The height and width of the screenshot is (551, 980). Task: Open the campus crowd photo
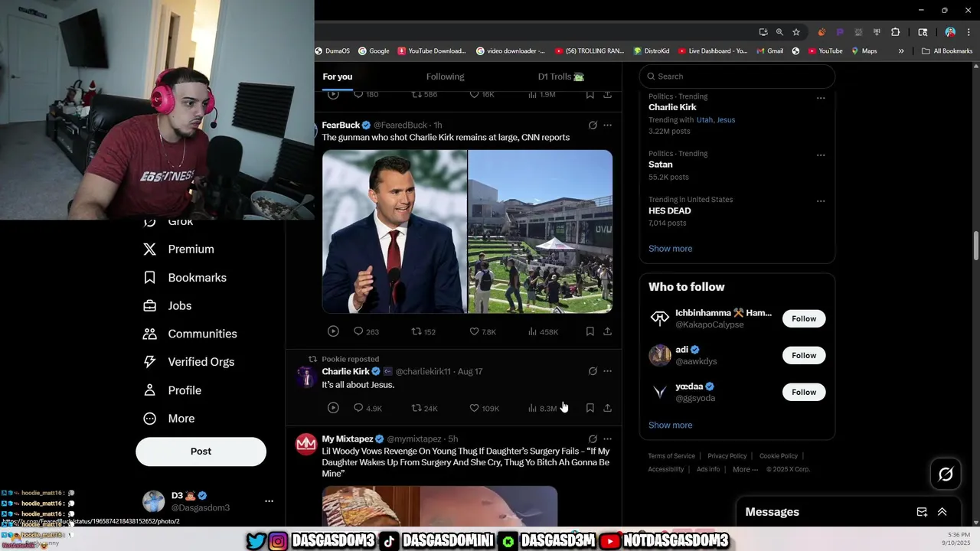(541, 232)
